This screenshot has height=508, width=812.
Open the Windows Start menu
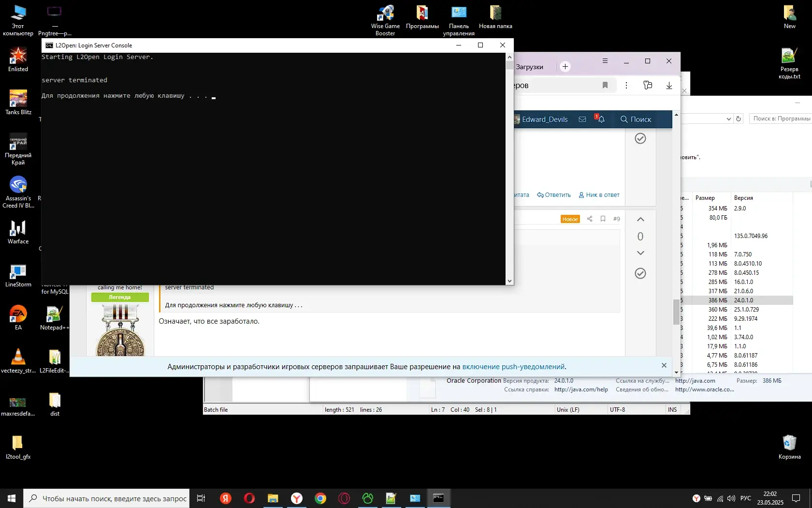click(12, 498)
